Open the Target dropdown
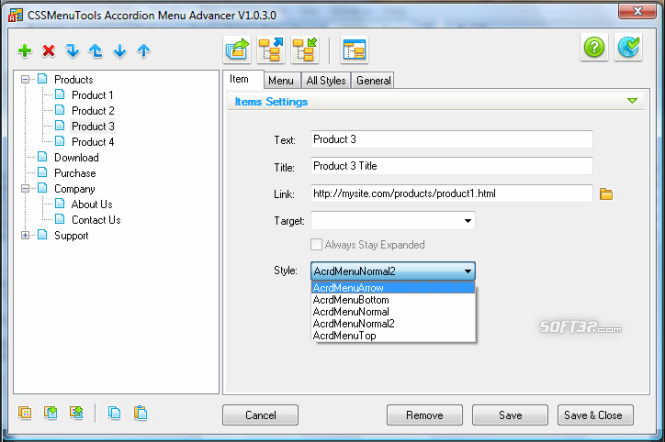 (x=467, y=221)
